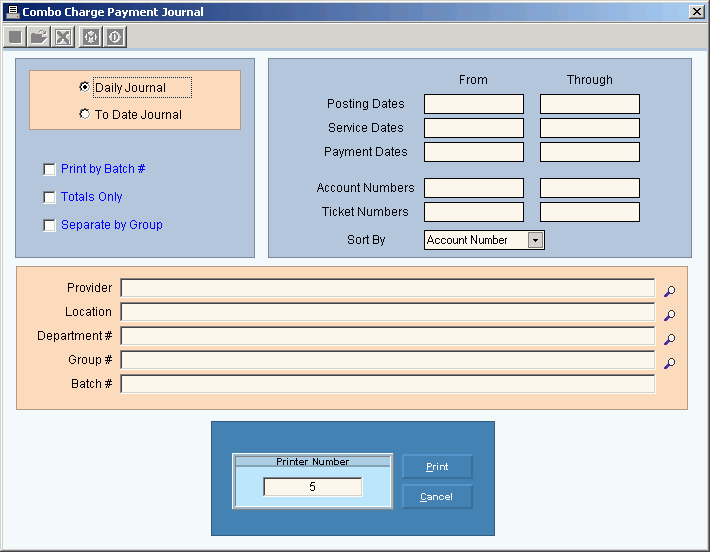Screen dimensions: 710x552
Task: Select the Payment Dates From field
Action: (x=474, y=152)
